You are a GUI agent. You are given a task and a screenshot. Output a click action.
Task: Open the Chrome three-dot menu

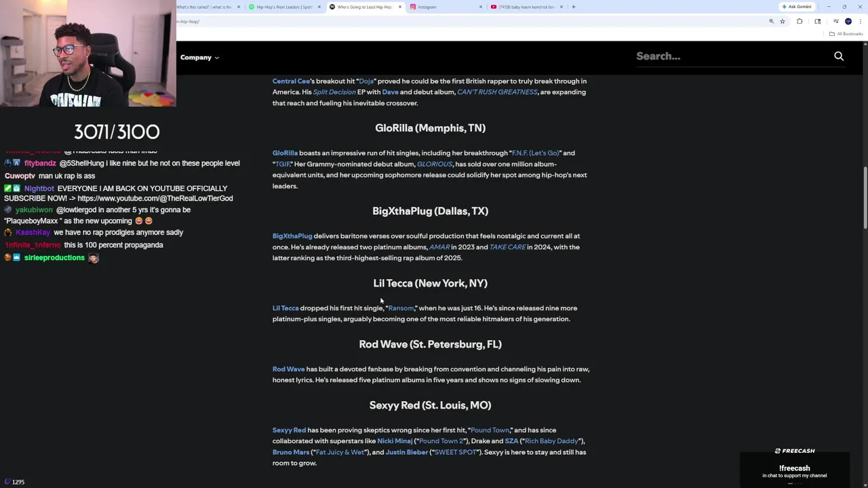861,22
